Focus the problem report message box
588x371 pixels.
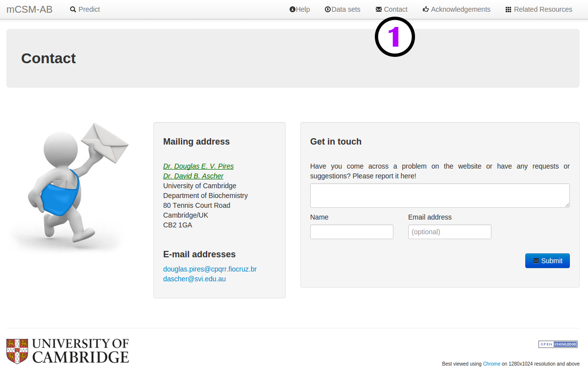coord(440,196)
